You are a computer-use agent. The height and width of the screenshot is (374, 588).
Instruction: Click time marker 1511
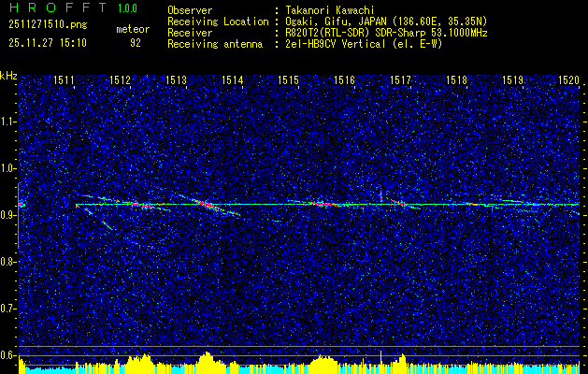tap(64, 79)
